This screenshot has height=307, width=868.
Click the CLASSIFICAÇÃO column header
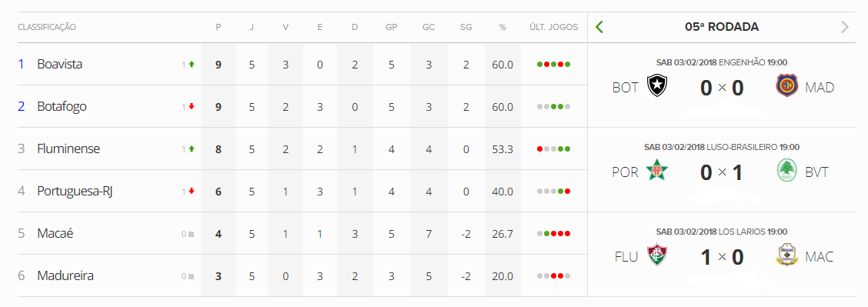point(47,27)
